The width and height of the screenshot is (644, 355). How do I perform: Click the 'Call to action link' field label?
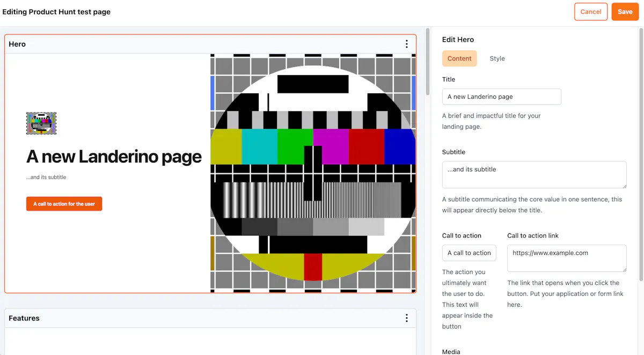(533, 235)
